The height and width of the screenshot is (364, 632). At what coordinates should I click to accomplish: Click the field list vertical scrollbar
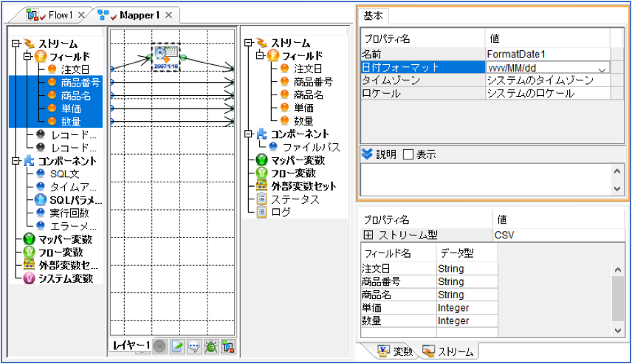click(x=618, y=299)
